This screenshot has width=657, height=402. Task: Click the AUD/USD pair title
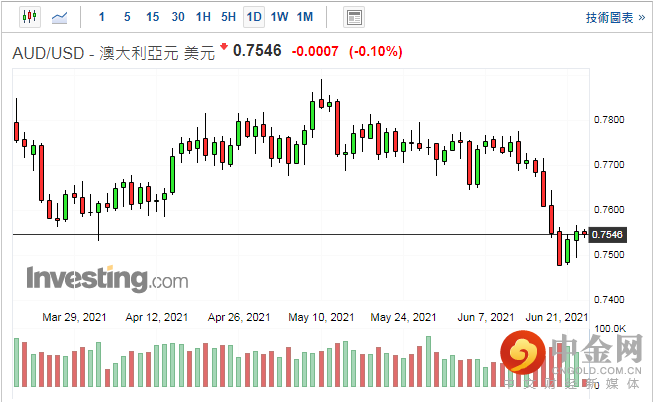[x=114, y=53]
